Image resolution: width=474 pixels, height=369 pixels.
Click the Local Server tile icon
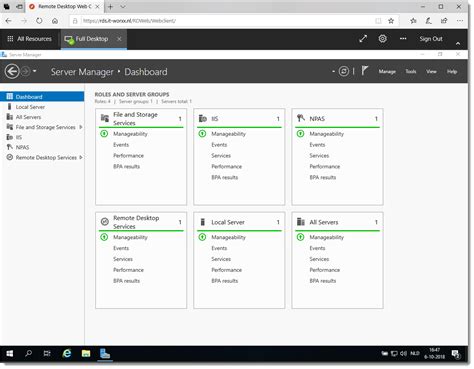tap(202, 222)
